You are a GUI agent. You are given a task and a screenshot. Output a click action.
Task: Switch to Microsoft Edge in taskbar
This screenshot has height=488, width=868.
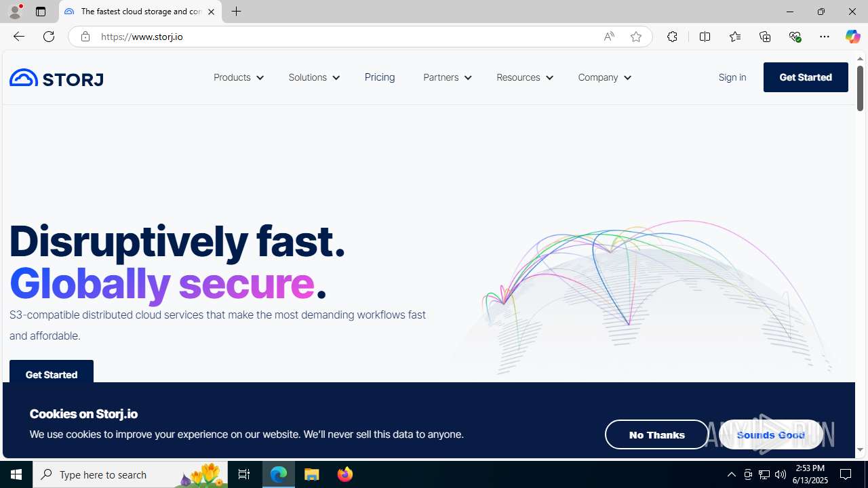(x=279, y=474)
